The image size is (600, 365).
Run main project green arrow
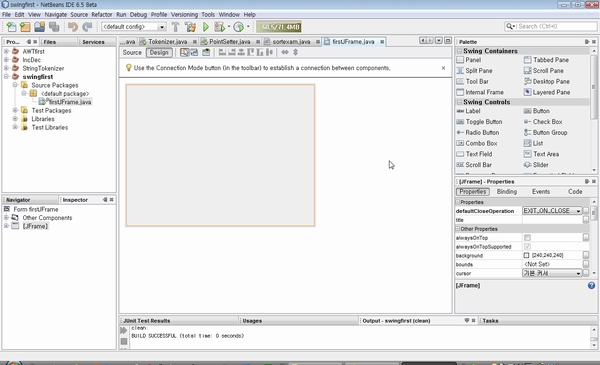tap(206, 27)
